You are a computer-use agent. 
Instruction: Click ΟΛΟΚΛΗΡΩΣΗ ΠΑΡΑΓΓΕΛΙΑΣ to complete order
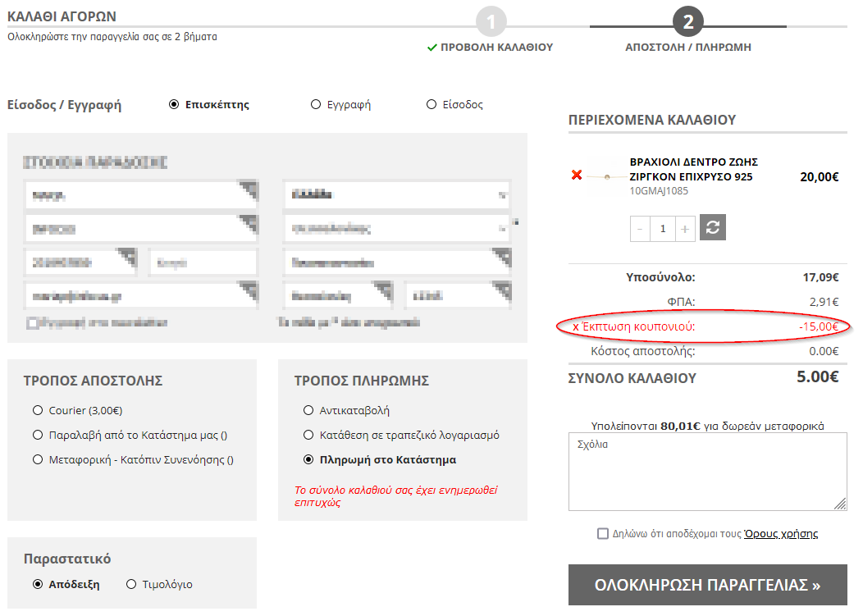click(707, 585)
